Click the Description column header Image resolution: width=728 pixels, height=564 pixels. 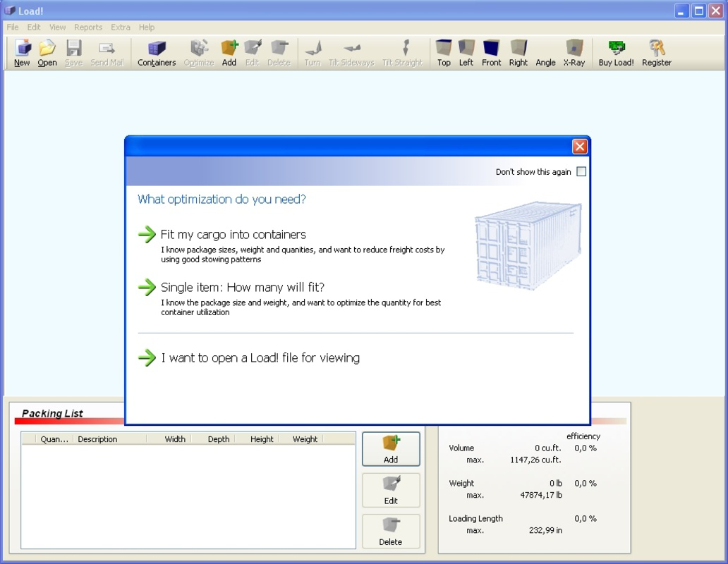pyautogui.click(x=109, y=439)
